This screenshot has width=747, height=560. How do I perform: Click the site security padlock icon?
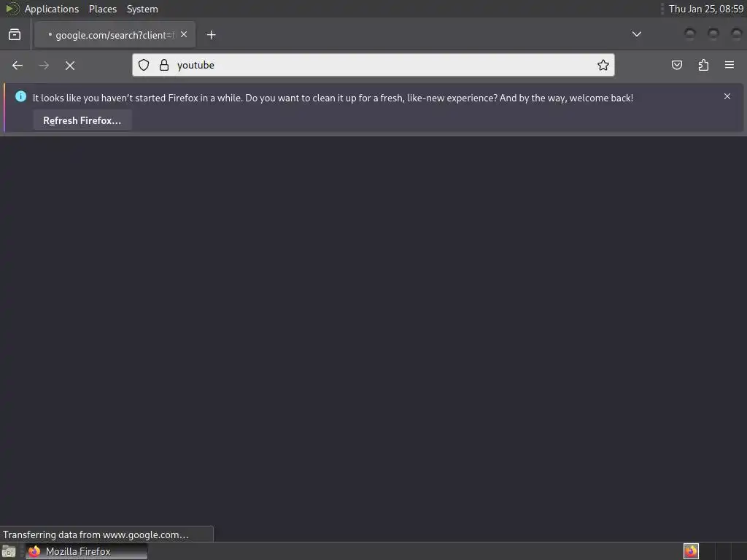pos(164,65)
